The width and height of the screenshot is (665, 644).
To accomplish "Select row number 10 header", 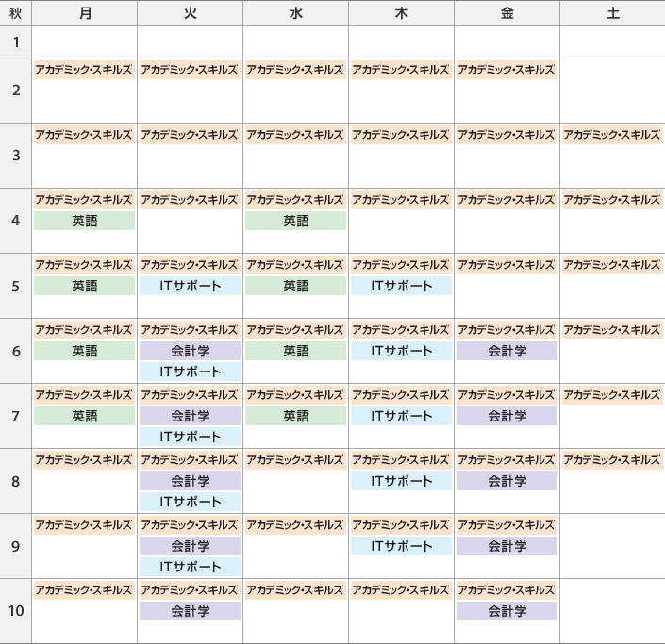I will (16, 611).
